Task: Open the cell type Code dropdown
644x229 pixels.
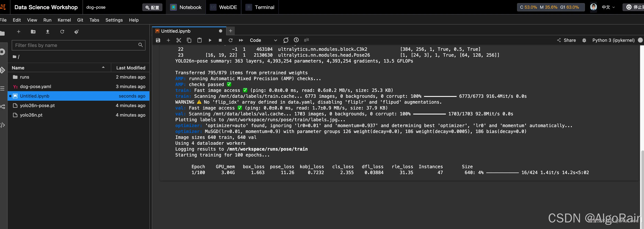Action: click(263, 40)
